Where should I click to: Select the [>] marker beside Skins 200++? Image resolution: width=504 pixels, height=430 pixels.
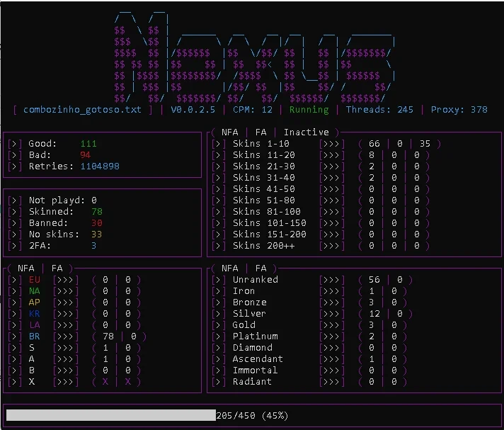pyautogui.click(x=219, y=246)
